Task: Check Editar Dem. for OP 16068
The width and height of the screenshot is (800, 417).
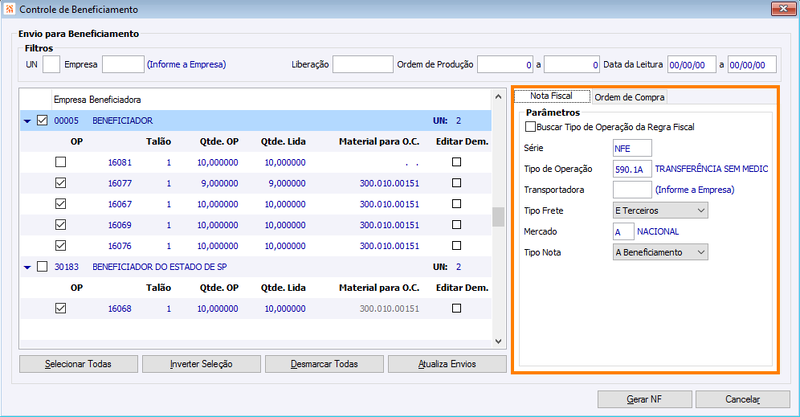Action: [457, 308]
